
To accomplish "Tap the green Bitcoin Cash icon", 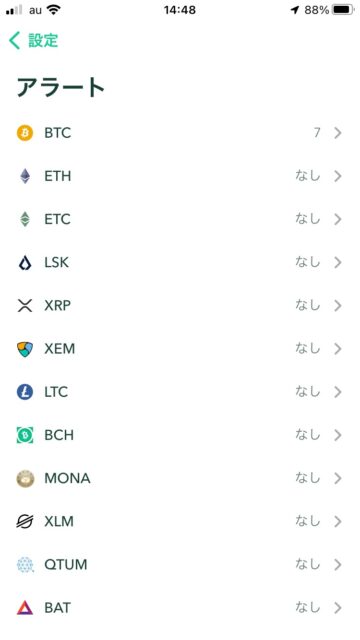I will pos(25,436).
